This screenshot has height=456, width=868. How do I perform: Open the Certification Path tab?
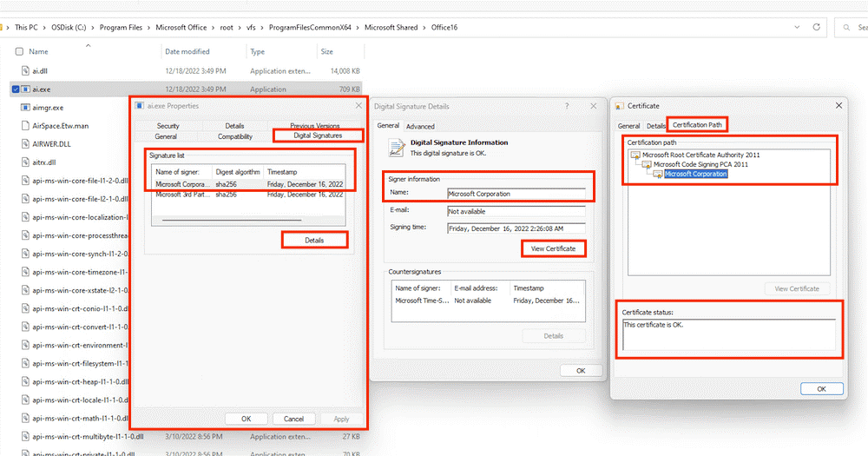coord(697,125)
